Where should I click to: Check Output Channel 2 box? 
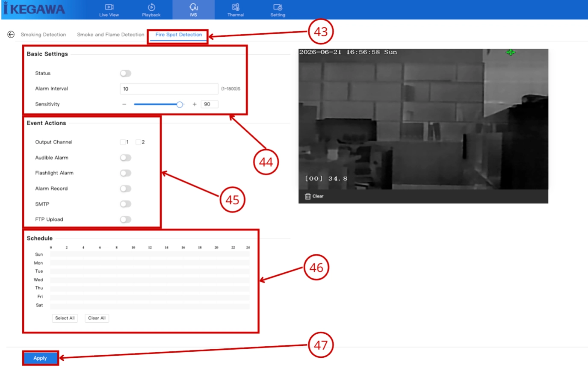(138, 142)
